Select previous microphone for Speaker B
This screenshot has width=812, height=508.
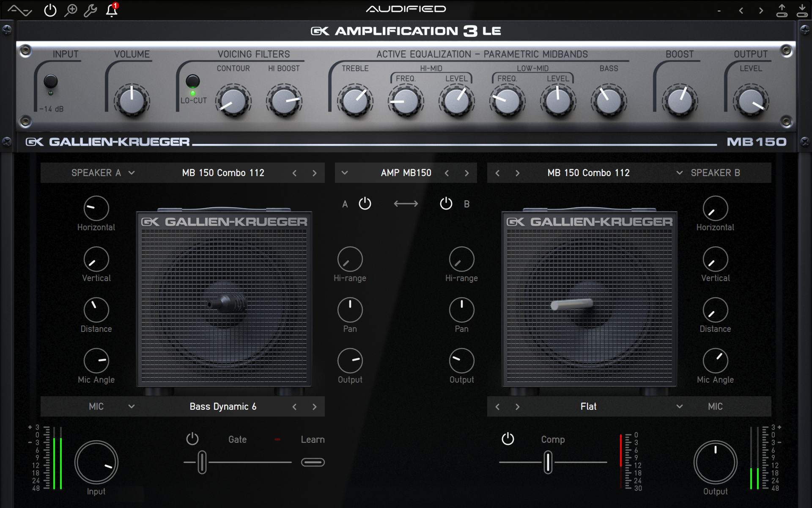point(497,407)
